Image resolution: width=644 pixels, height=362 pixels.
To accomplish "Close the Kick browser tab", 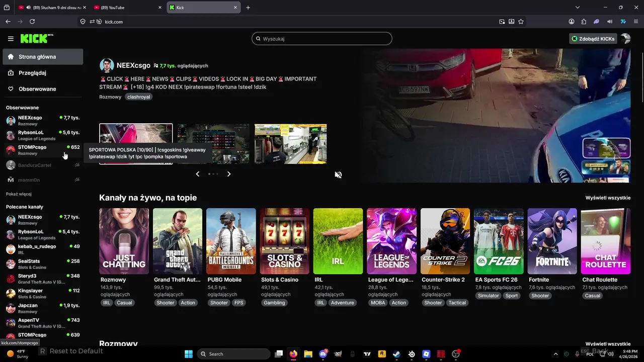I will coord(235,8).
